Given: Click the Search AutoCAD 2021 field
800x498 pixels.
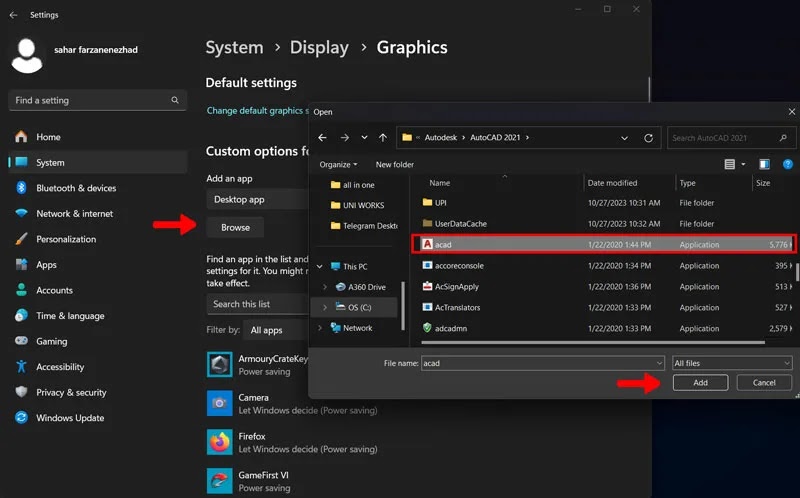Looking at the screenshot, I should [730, 138].
